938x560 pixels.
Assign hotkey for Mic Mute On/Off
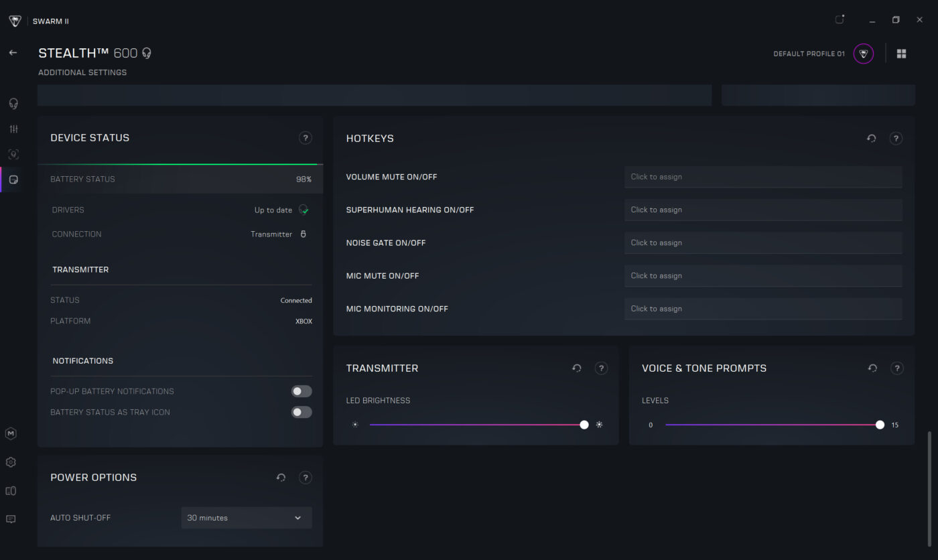pos(763,275)
